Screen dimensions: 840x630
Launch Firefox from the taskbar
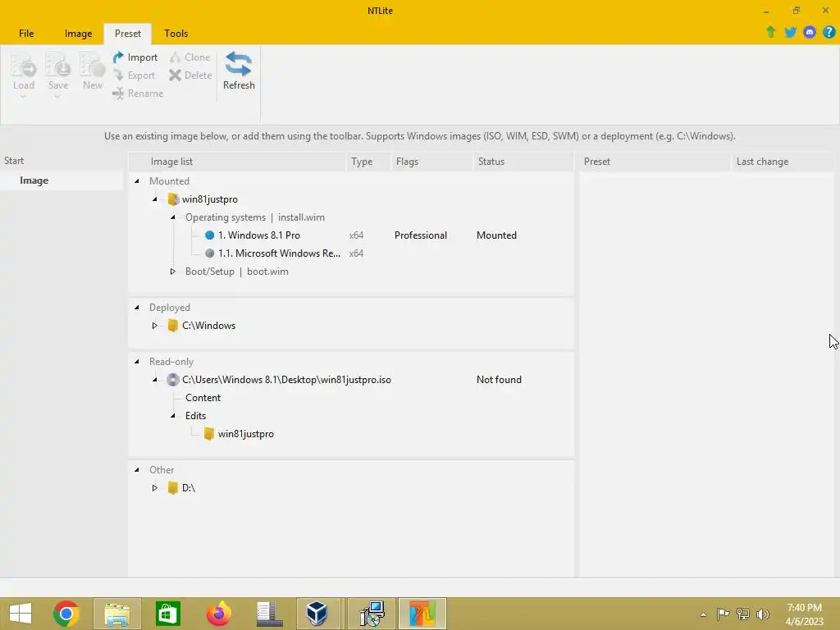[x=218, y=614]
